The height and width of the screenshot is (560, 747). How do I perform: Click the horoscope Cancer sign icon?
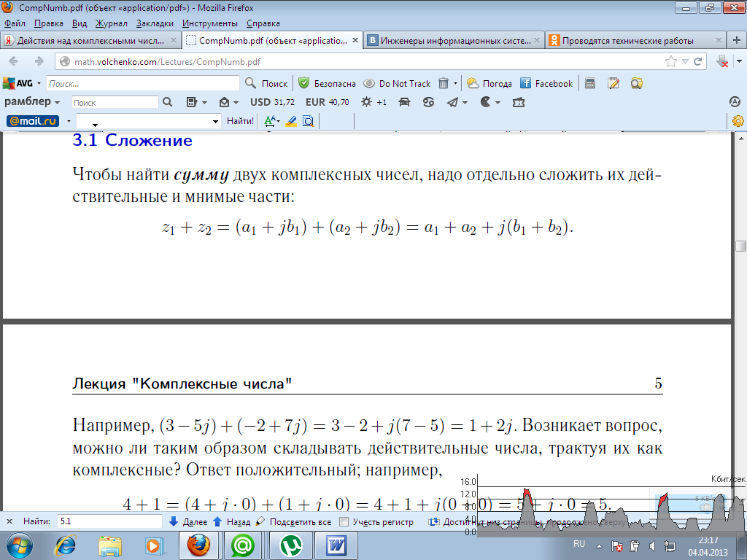[428, 102]
